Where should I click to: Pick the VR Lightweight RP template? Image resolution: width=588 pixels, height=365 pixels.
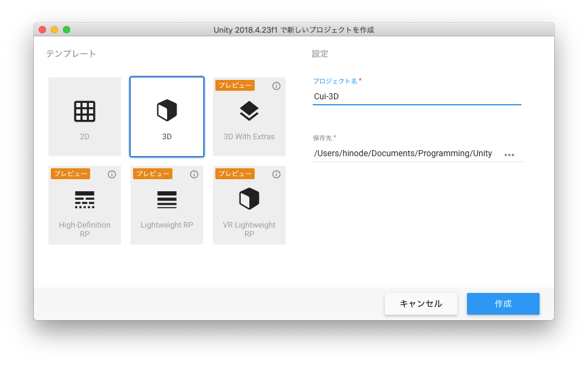point(249,205)
